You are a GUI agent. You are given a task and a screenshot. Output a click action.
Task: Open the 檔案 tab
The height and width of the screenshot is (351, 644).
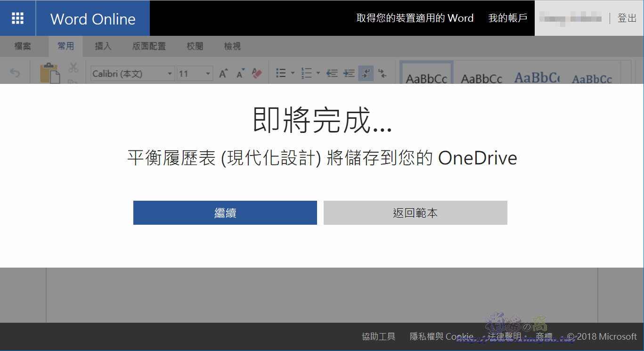click(23, 46)
